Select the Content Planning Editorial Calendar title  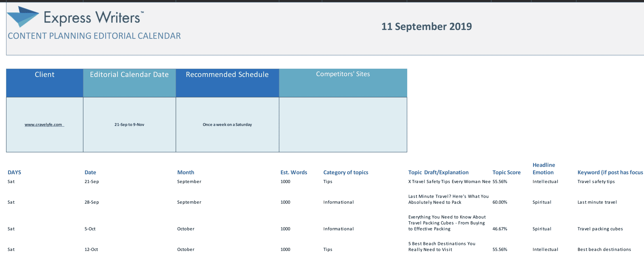(94, 36)
